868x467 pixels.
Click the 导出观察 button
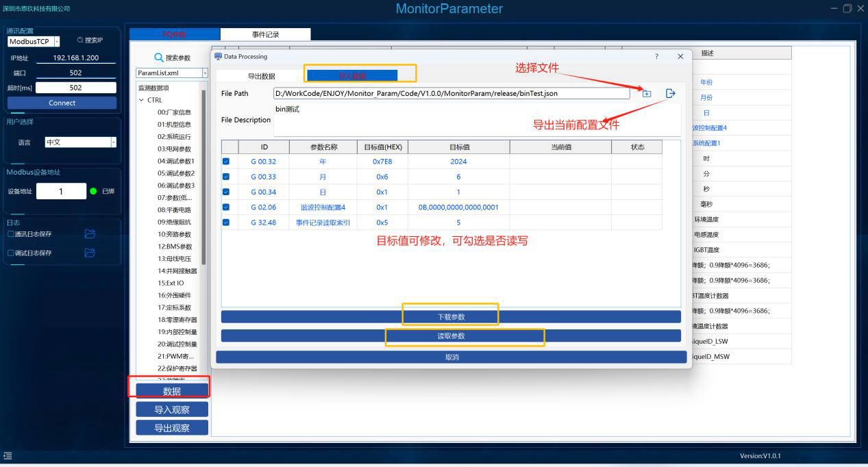[x=172, y=428]
